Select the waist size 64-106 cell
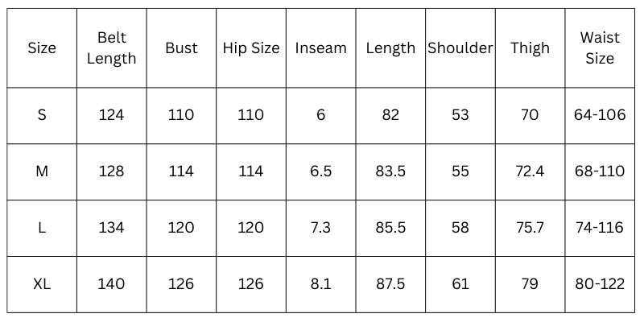This screenshot has width=644, height=322. click(x=600, y=115)
